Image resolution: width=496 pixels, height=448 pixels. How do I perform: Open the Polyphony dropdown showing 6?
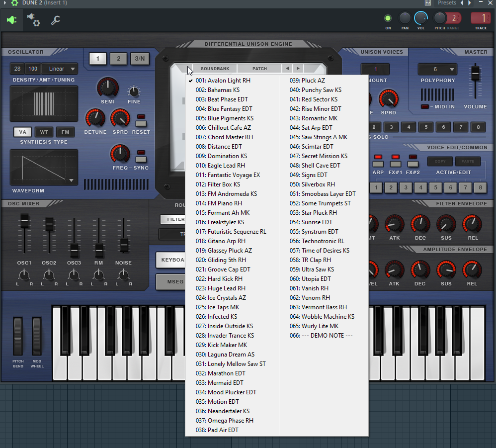438,69
